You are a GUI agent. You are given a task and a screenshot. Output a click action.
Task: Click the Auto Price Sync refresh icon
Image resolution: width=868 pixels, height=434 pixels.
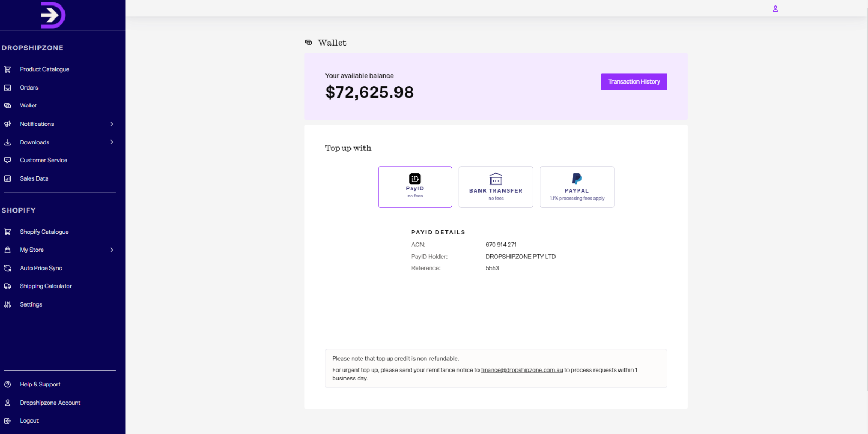[8, 268]
